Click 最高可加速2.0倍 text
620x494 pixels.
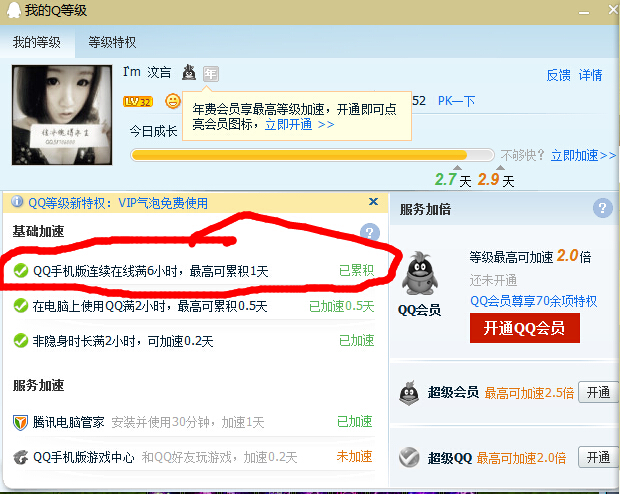(x=521, y=458)
